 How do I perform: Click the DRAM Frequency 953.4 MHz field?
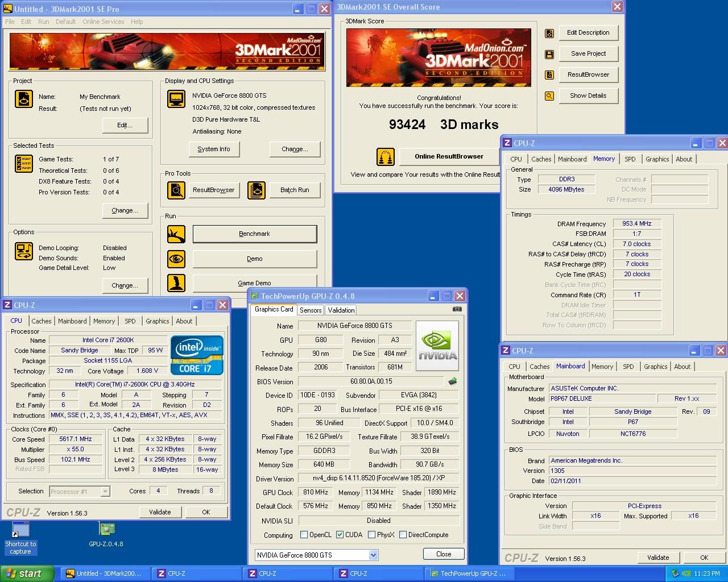(x=637, y=223)
